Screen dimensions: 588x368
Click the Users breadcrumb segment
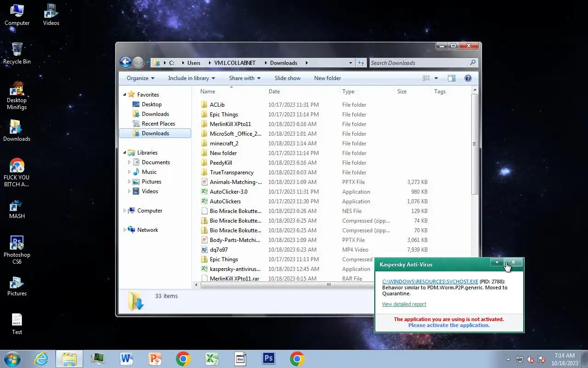point(194,63)
